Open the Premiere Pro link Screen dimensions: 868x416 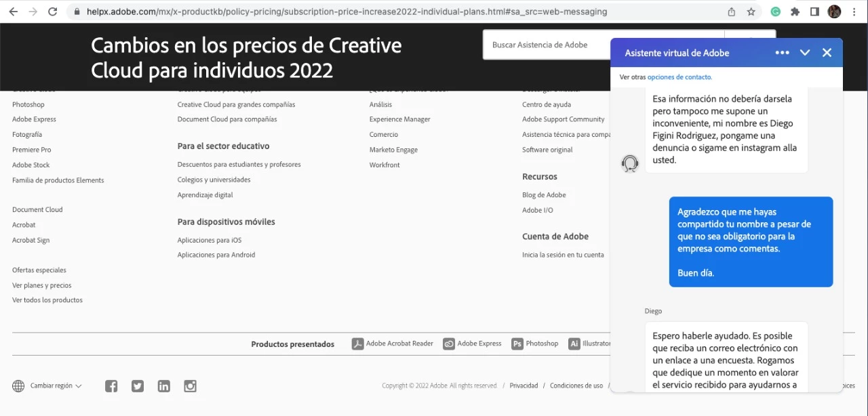tap(31, 150)
